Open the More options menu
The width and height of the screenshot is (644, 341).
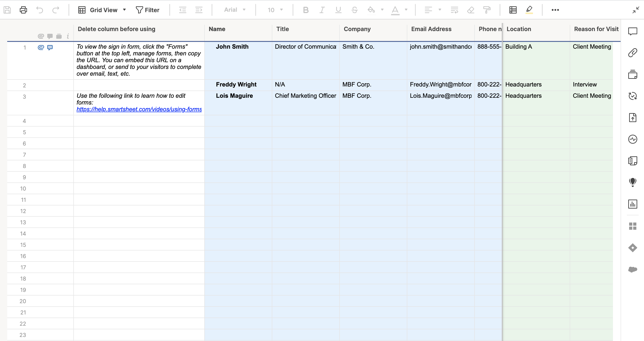556,10
